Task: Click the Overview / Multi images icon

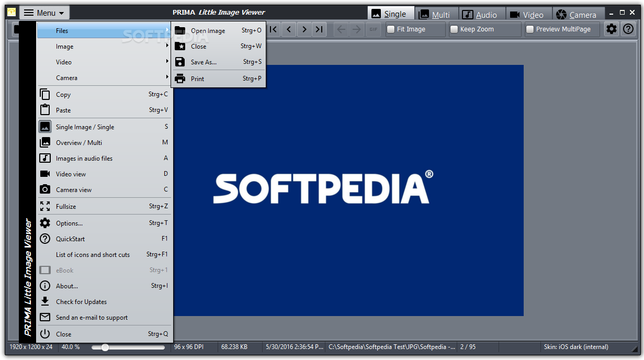Action: (x=46, y=142)
